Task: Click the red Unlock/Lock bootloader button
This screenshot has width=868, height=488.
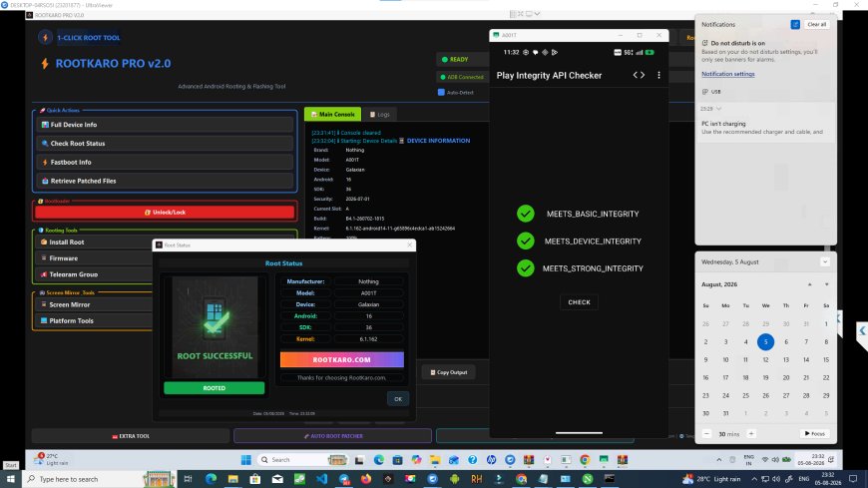Action: tap(165, 213)
